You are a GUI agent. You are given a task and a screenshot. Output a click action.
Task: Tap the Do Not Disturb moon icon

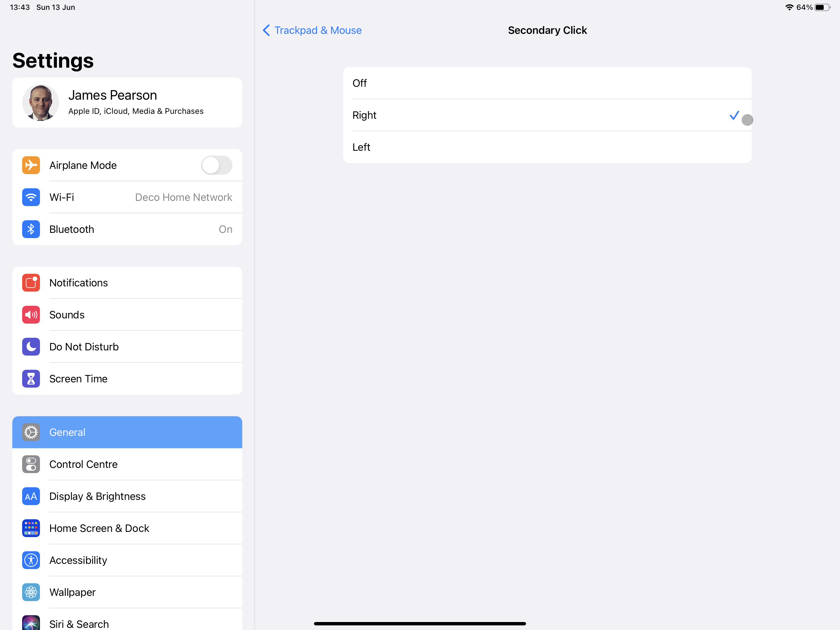(31, 347)
